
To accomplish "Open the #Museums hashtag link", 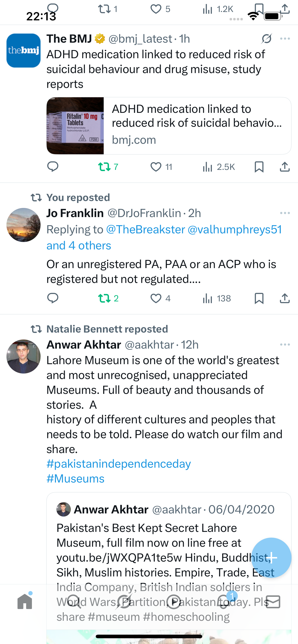I will pos(75,478).
